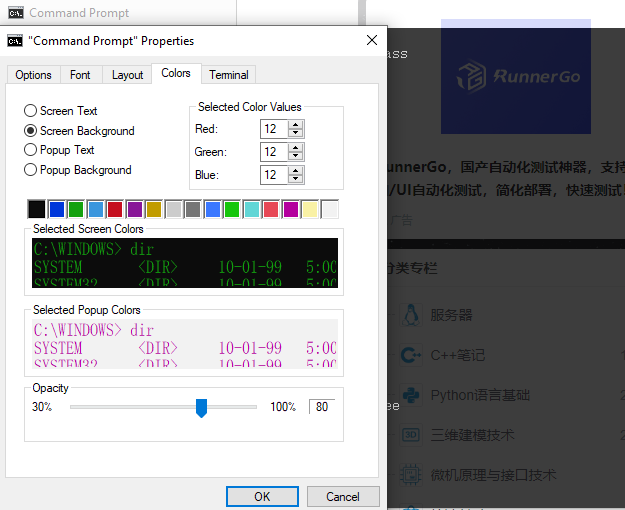The width and height of the screenshot is (625, 510).
Task: Click the Green value input field
Action: 274,152
